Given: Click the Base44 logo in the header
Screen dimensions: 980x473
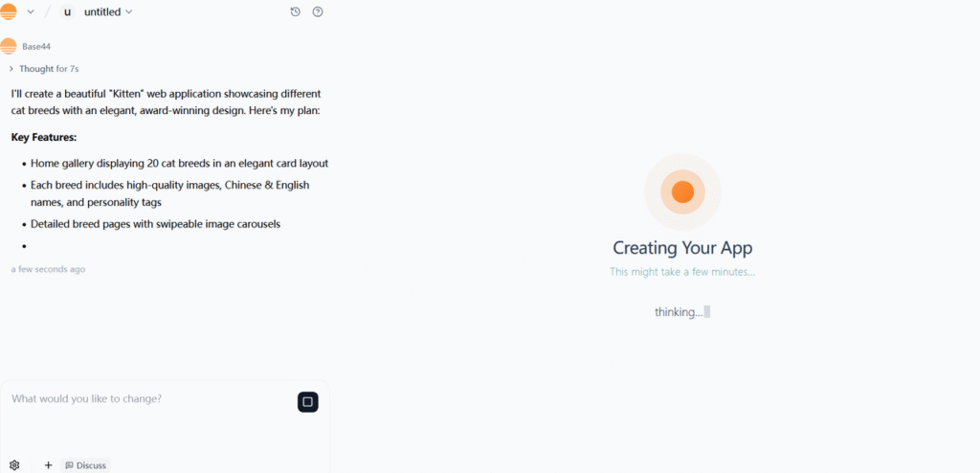Looking at the screenshot, I should [9, 11].
